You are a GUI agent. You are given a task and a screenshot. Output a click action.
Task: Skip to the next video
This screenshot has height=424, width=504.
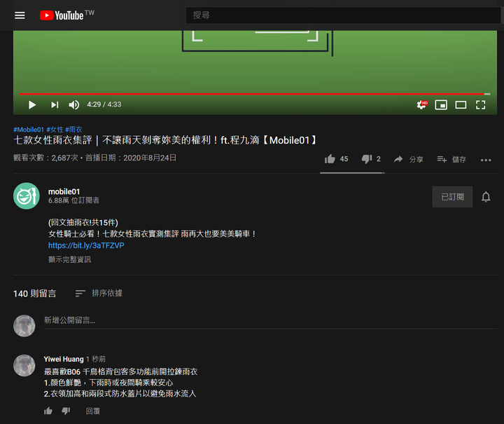[55, 104]
